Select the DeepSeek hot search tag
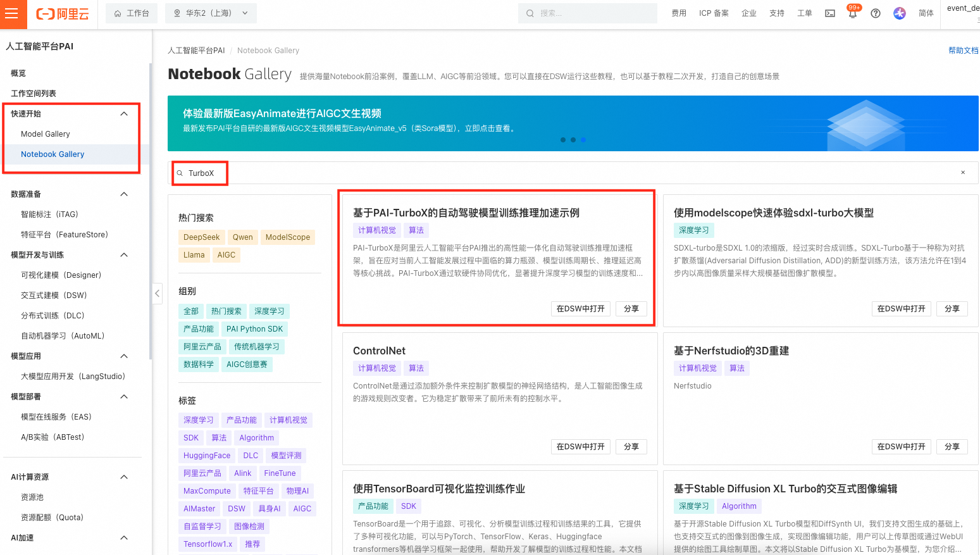Viewport: 980px width, 555px height. tap(202, 237)
